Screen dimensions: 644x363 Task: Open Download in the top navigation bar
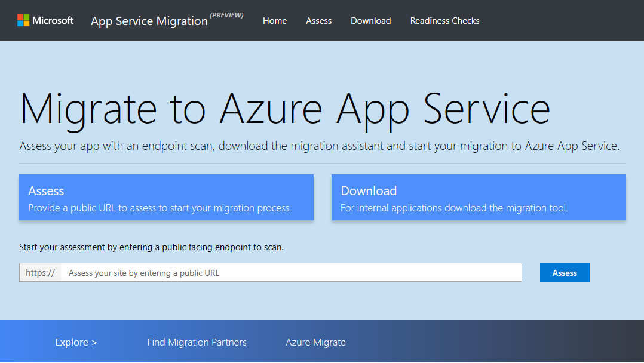(x=370, y=21)
